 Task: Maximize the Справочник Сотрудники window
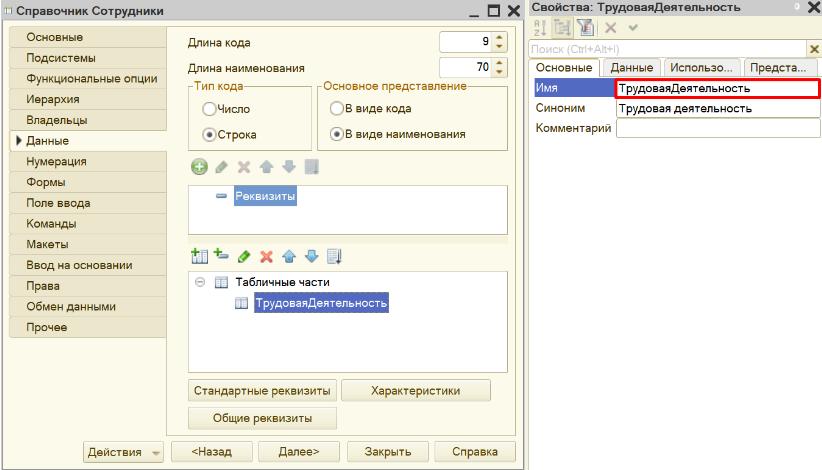tap(493, 10)
